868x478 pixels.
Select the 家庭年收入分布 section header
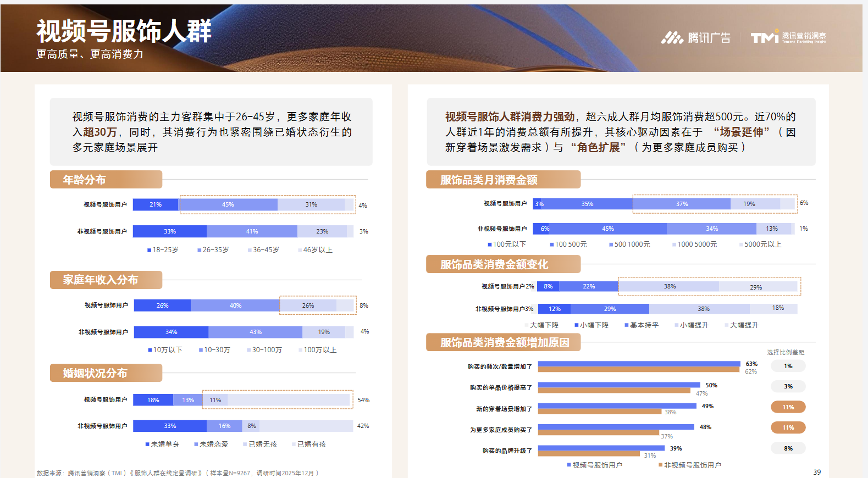point(106,280)
